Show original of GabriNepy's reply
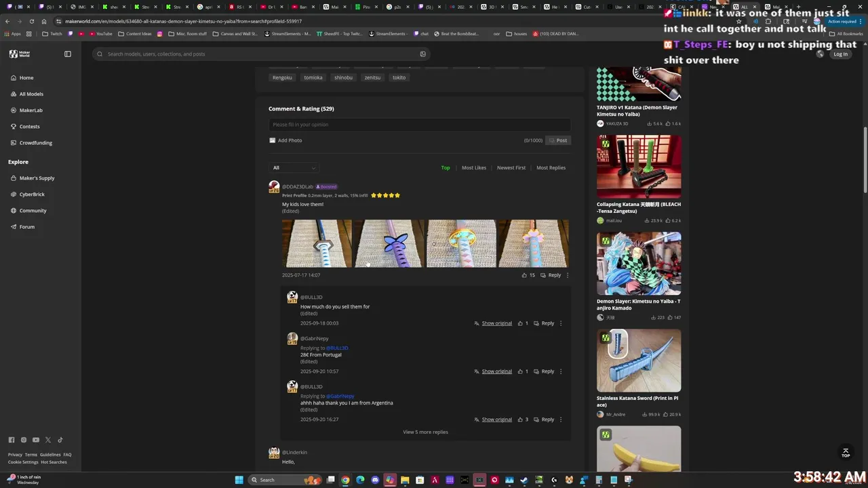Image resolution: width=868 pixels, height=488 pixels. (493, 371)
